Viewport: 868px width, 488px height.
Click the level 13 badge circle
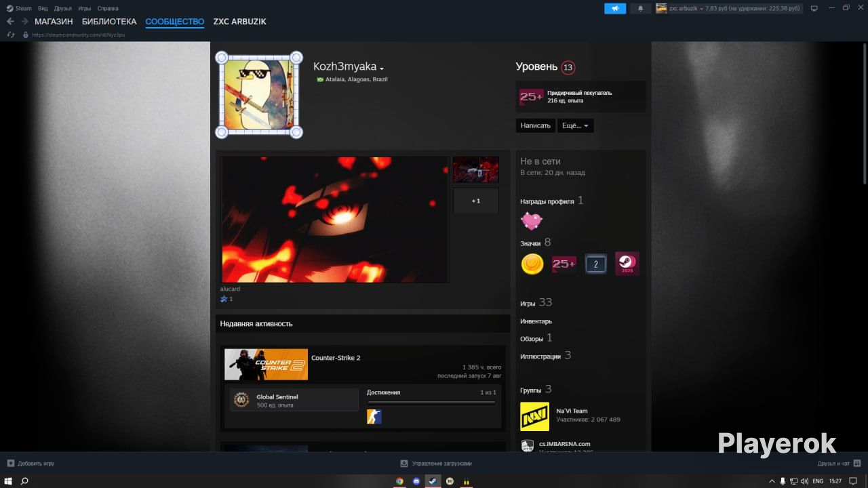[568, 67]
